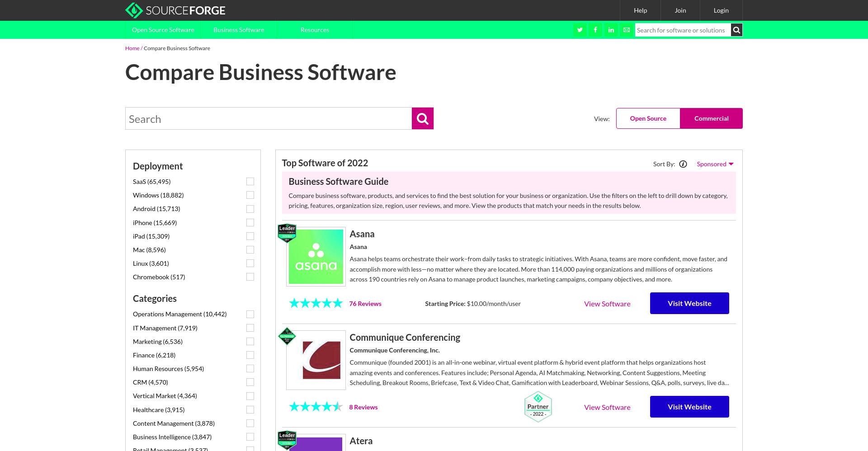The image size is (868, 451).
Task: Click the Home breadcrumb link
Action: click(132, 48)
